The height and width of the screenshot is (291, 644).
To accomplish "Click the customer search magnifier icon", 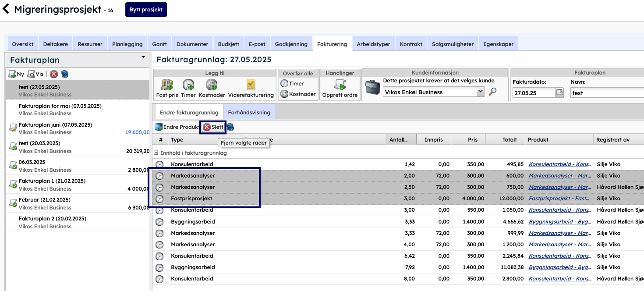I will tap(493, 92).
